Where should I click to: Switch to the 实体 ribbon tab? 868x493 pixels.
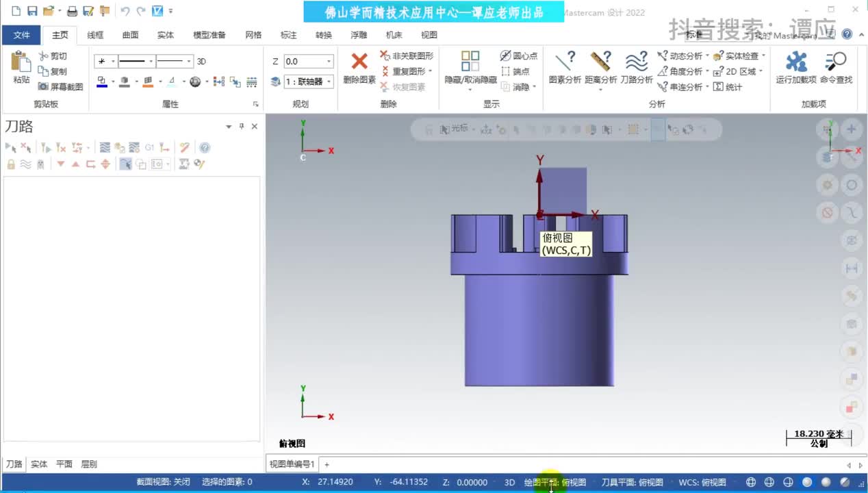[x=165, y=35]
